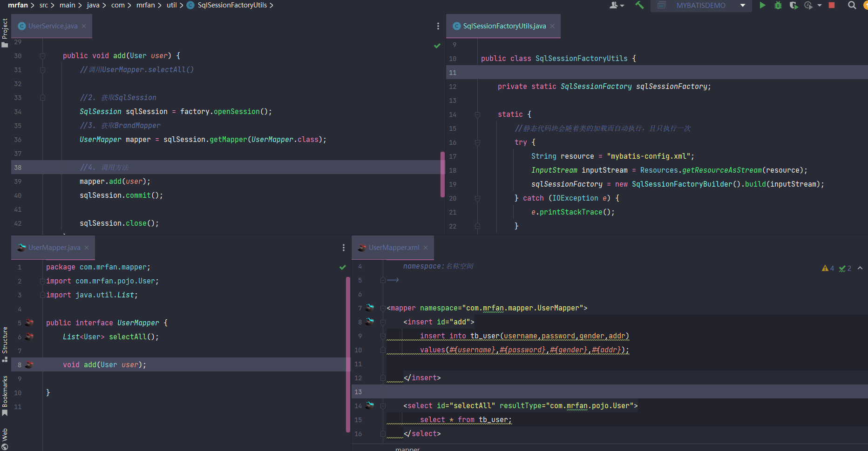Expand the profiler run options arrow
The height and width of the screenshot is (451, 868).
point(820,6)
